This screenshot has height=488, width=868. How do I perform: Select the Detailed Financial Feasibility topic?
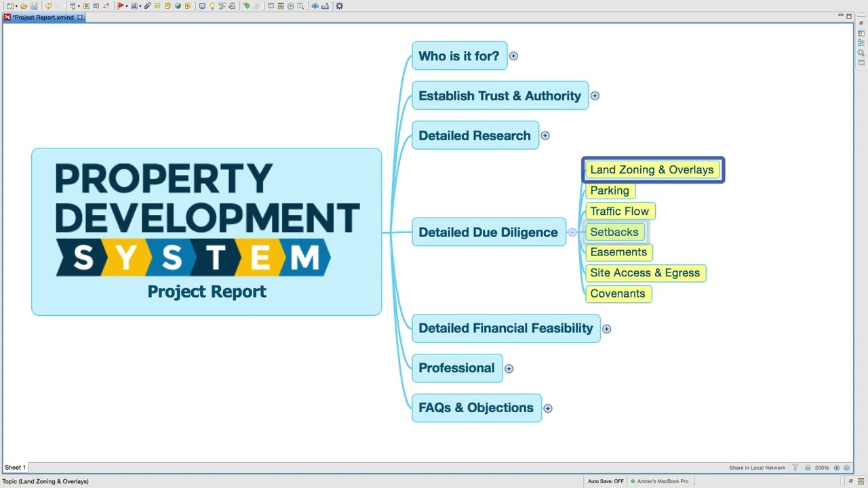point(506,329)
